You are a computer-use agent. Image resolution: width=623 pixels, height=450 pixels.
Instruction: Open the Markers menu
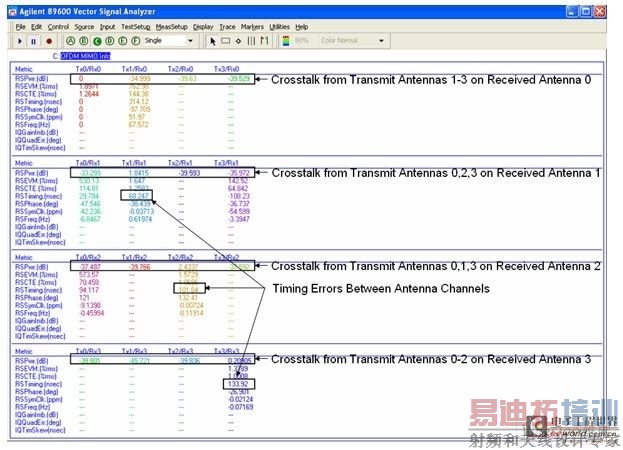pos(252,27)
